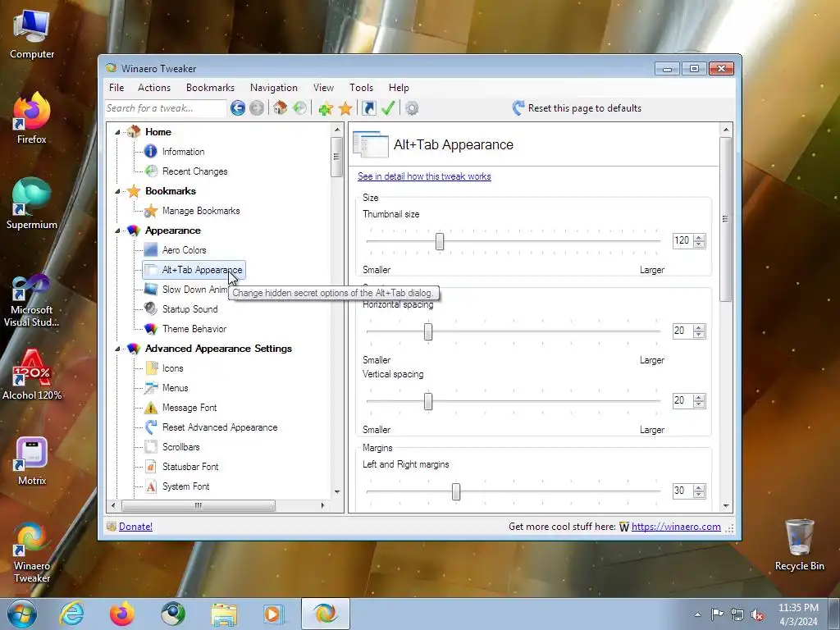Select Manage Bookmarks in the tree
Screen dimensions: 840x630
coord(201,211)
